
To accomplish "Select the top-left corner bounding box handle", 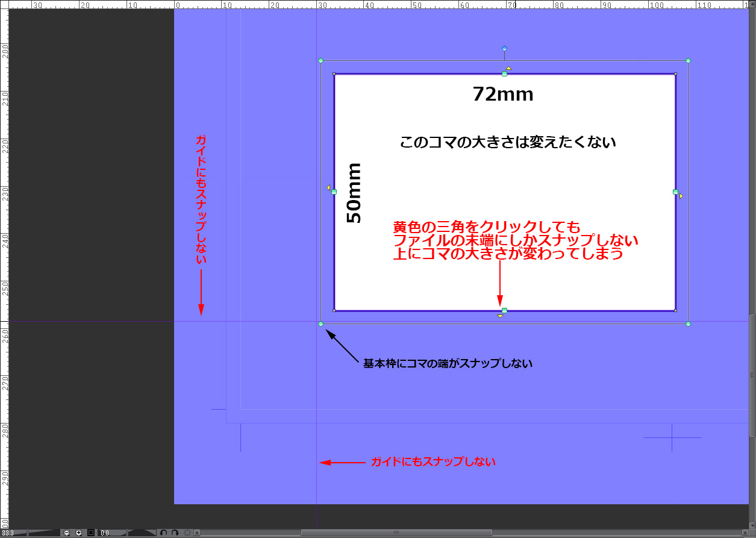I will click(320, 60).
